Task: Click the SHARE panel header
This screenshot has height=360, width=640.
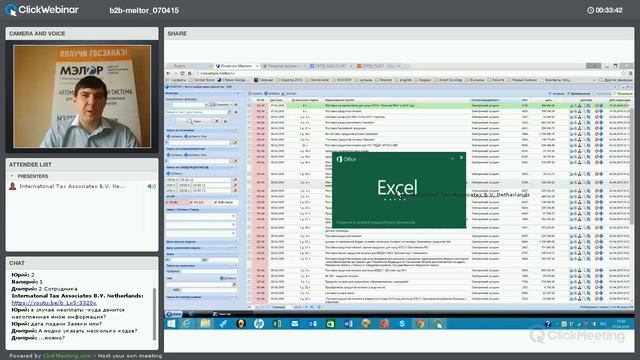Action: point(399,33)
